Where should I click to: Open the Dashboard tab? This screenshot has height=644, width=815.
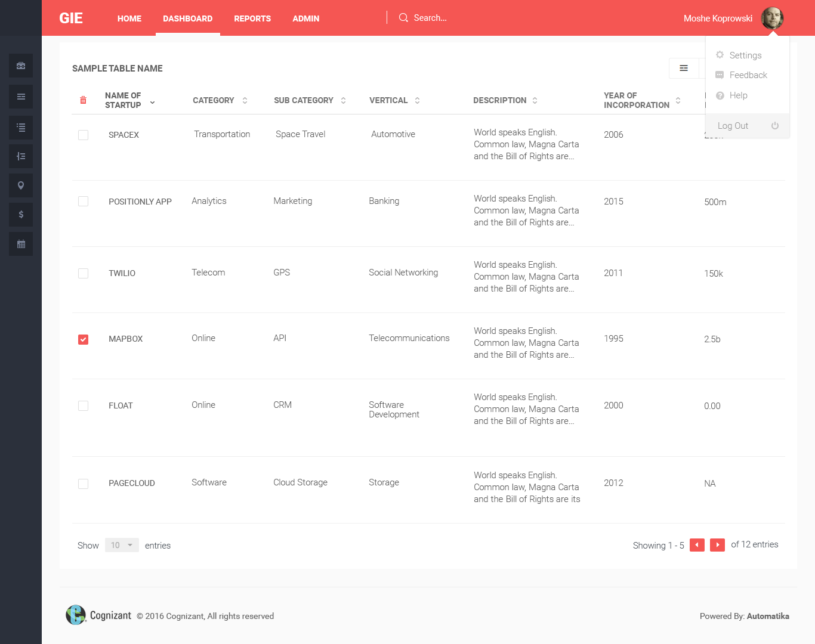[x=188, y=18]
